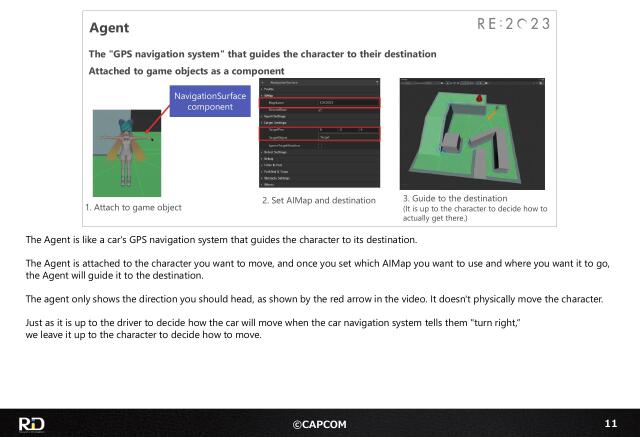This screenshot has height=437, width=640.
Task: Click the MapName value field in the inspector
Action: [348, 102]
